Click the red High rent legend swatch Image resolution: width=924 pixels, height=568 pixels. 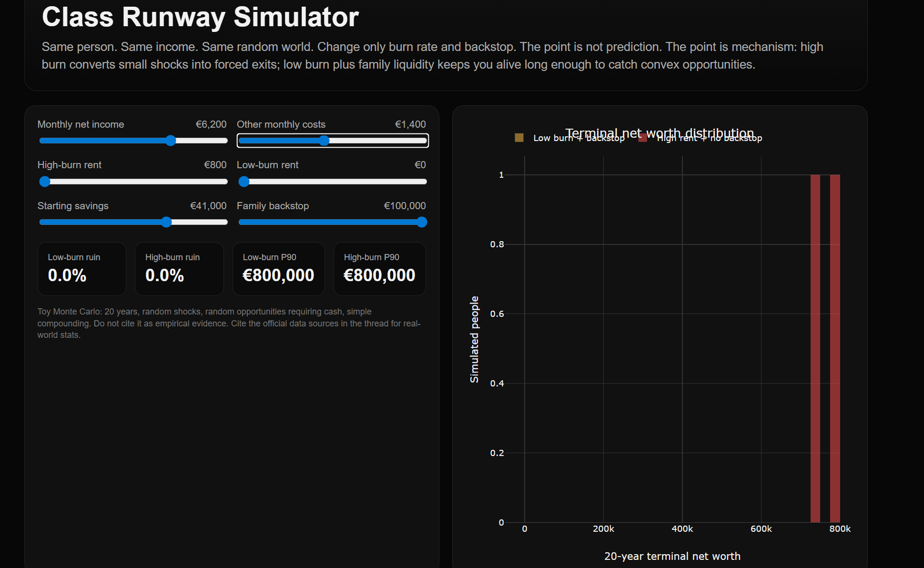coord(642,138)
